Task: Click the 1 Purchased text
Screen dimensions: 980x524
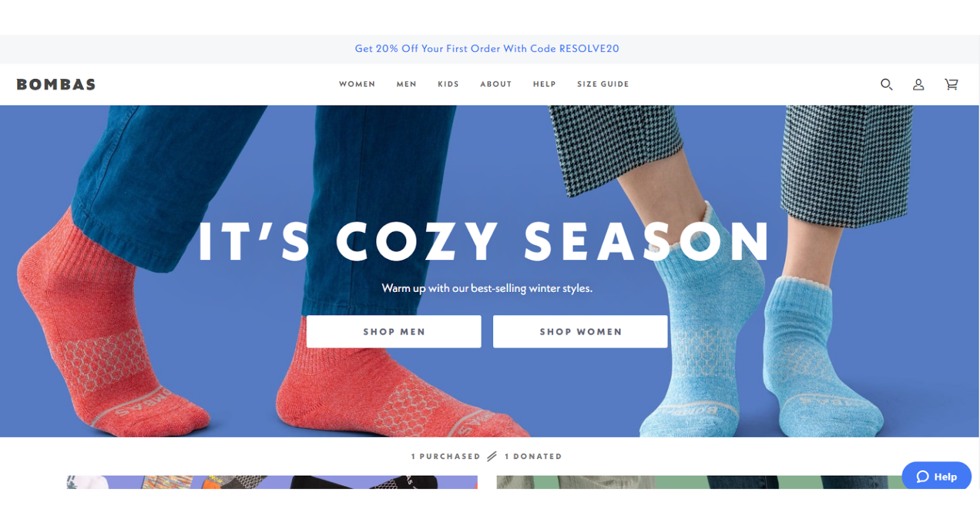Action: coord(445,457)
